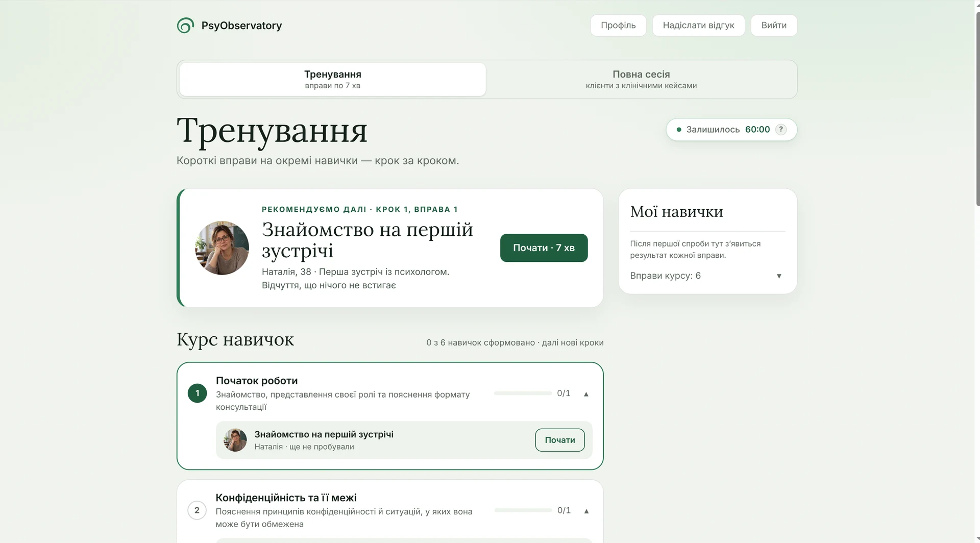The image size is (980, 543).
Task: Expand the Вправи курсу: 6 dropdown
Action: 707,276
